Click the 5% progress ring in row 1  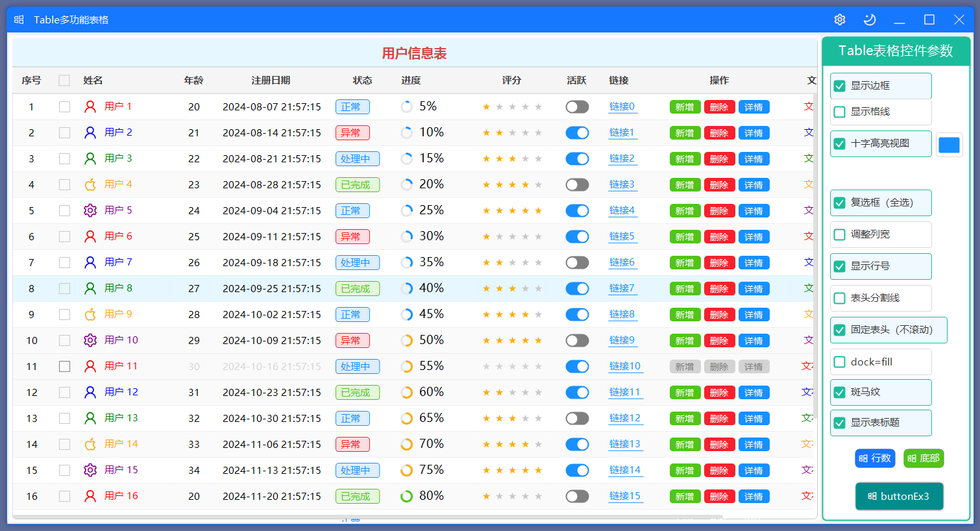coord(406,106)
